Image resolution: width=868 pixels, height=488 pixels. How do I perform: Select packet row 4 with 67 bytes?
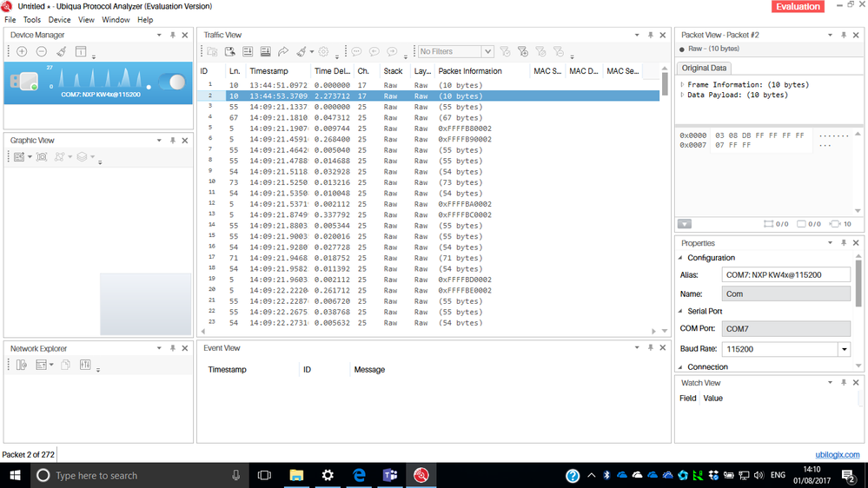(x=428, y=118)
